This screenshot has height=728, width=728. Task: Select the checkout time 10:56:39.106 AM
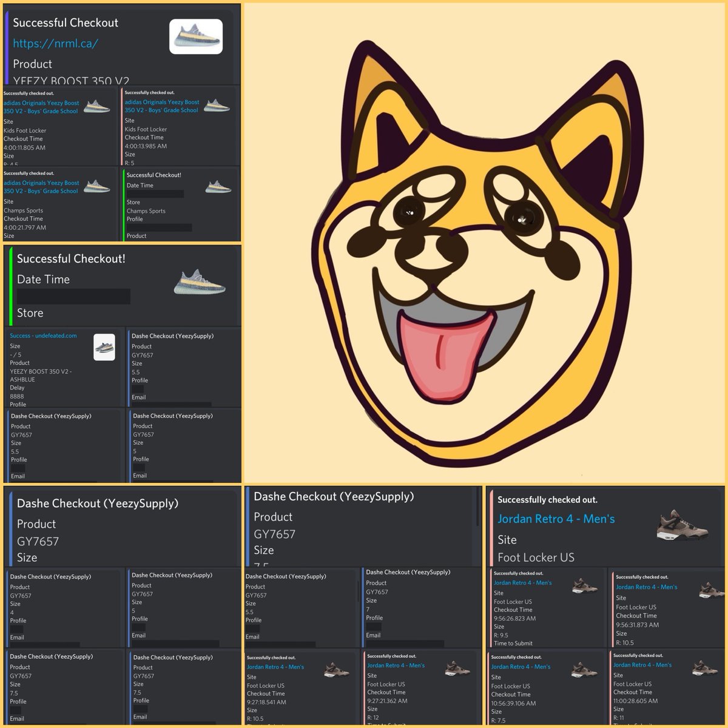coord(513,704)
